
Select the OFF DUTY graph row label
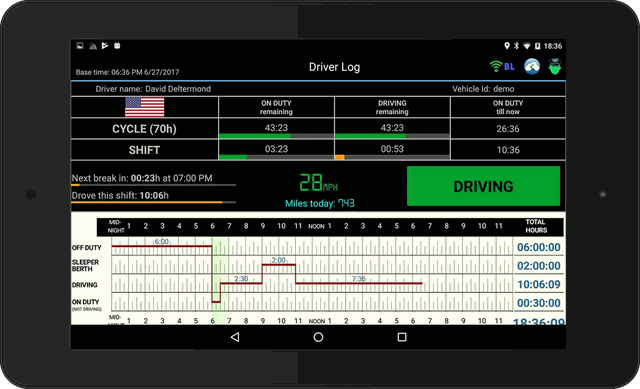click(87, 248)
